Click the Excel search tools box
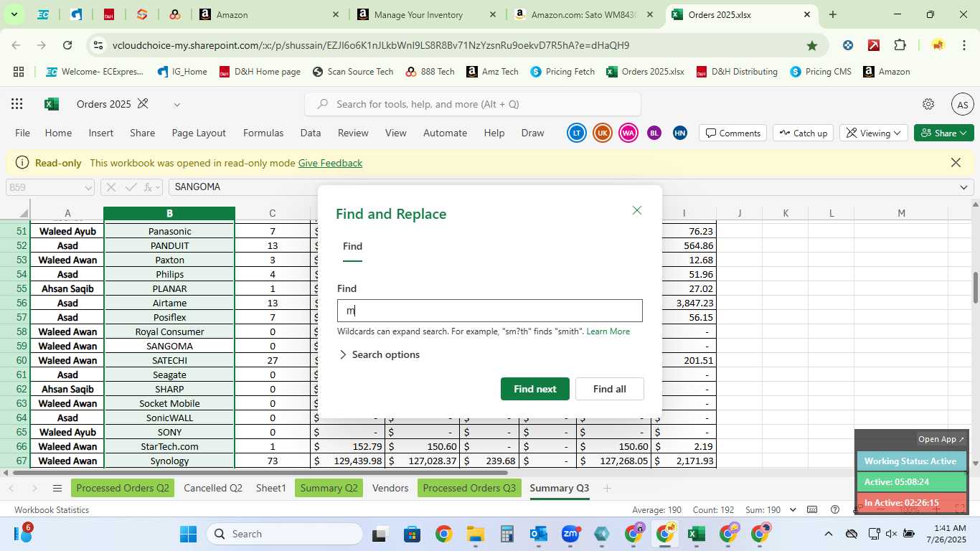This screenshot has width=980, height=551. [x=473, y=104]
